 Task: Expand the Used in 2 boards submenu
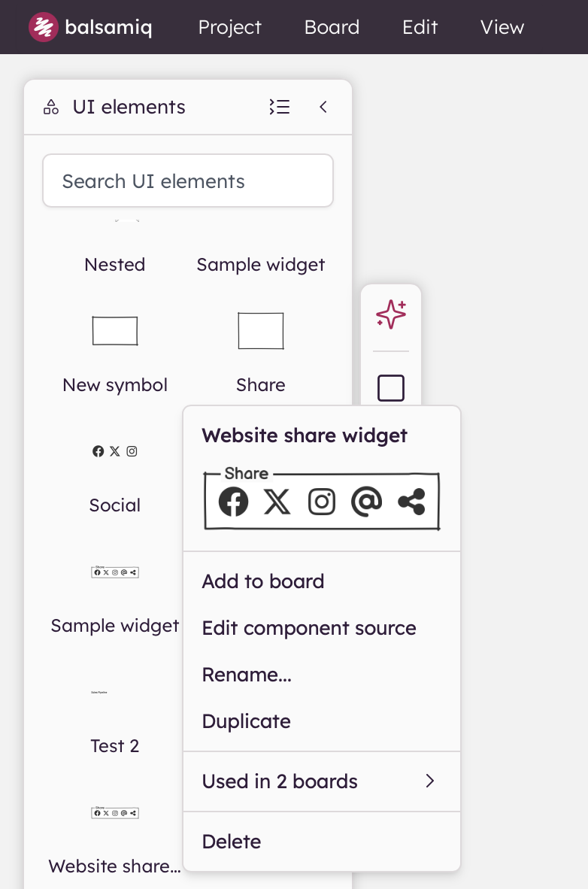[322, 781]
